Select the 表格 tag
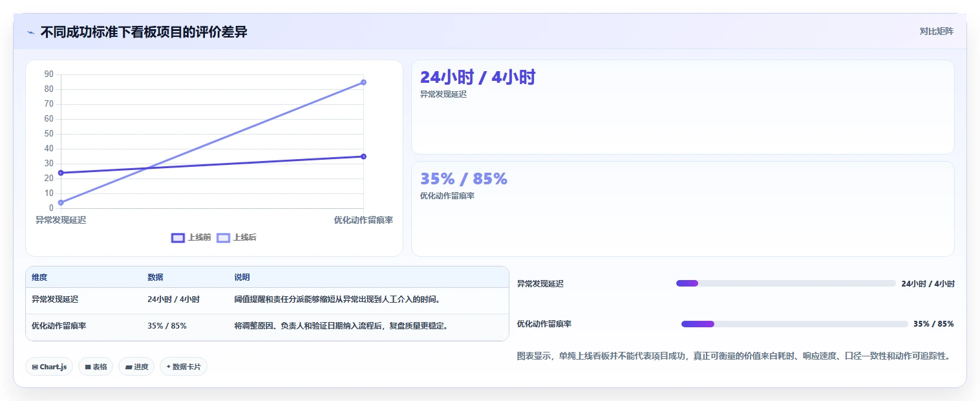Viewport: 980px width, 401px height. tap(96, 367)
